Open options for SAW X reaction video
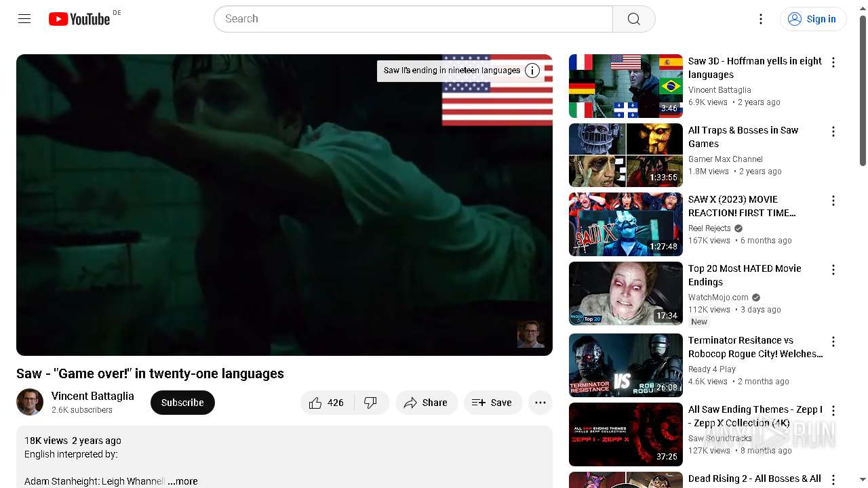The width and height of the screenshot is (868, 488). click(x=833, y=201)
